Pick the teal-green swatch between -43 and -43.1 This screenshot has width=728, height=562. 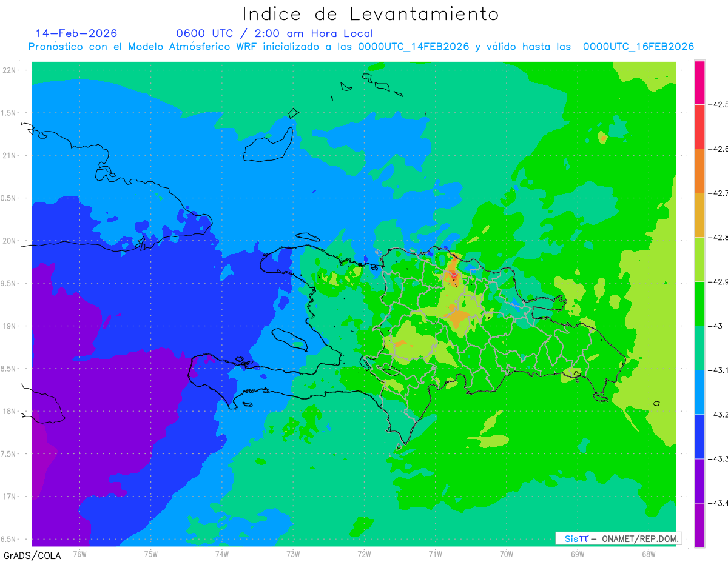699,348
